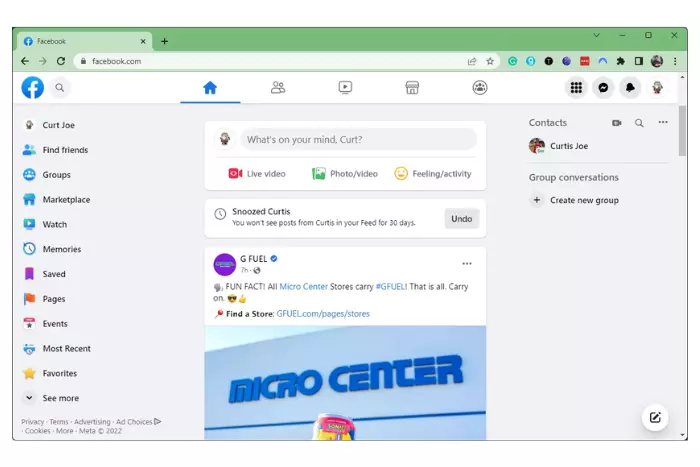Open GFUEL.com/pages/stores link

323,314
